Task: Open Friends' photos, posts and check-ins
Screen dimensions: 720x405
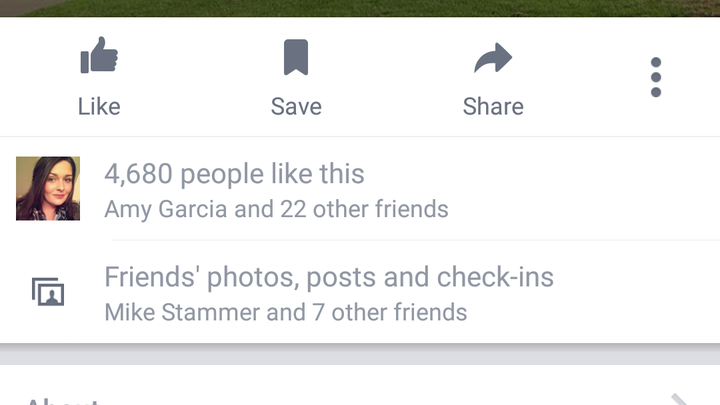Action: (x=329, y=277)
